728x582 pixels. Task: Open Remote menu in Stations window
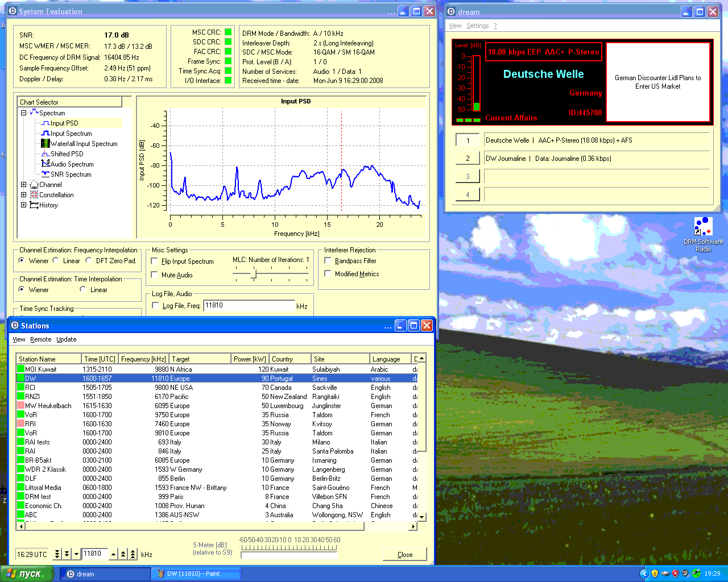point(41,339)
